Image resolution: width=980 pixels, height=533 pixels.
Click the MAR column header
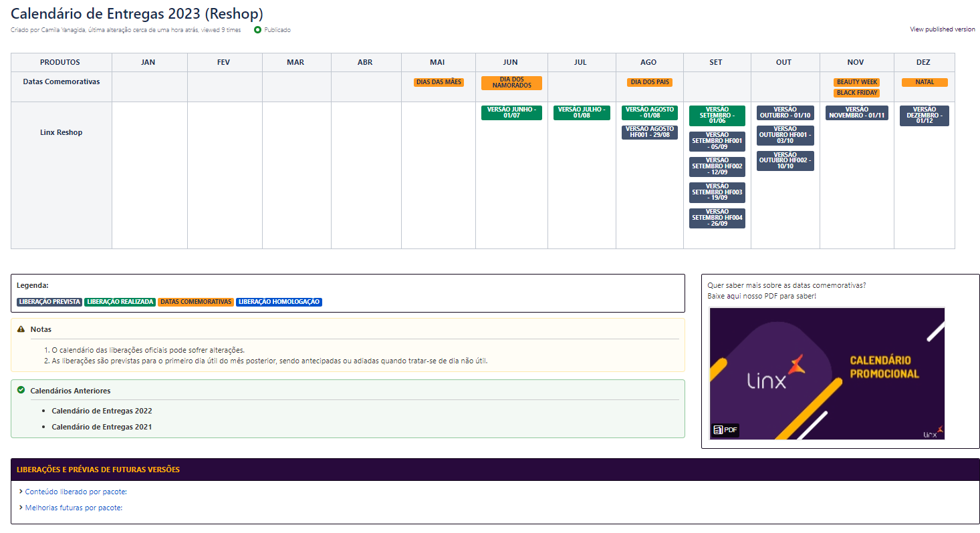295,62
